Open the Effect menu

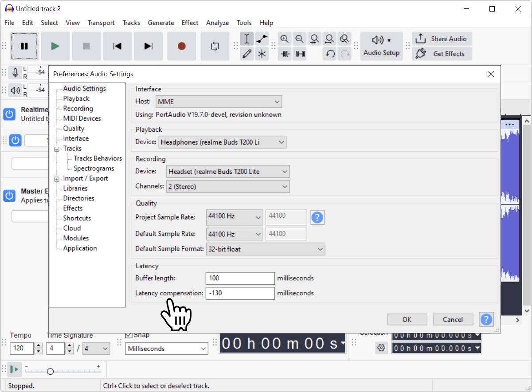click(x=190, y=23)
